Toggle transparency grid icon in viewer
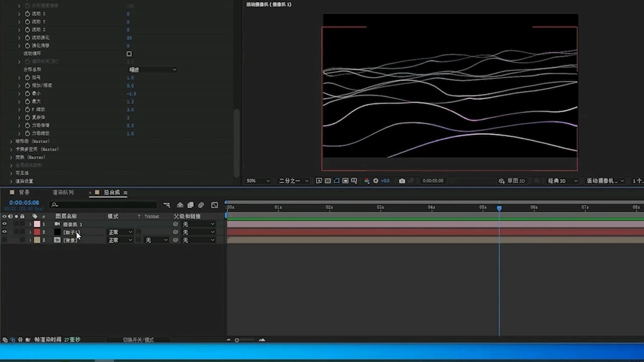The width and height of the screenshot is (644, 362). (328, 181)
